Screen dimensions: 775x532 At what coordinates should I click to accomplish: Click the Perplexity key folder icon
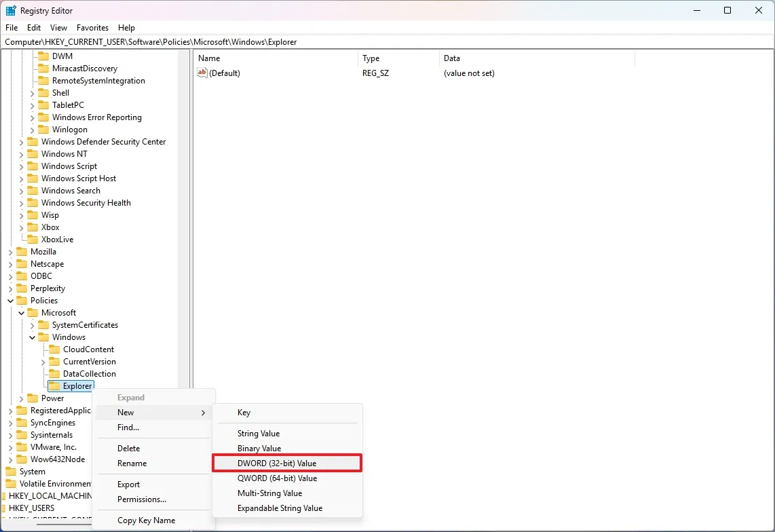[22, 288]
